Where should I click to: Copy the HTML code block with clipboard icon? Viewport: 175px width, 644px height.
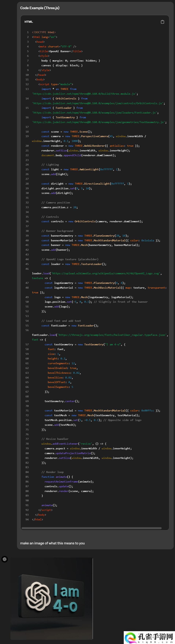pos(162,22)
